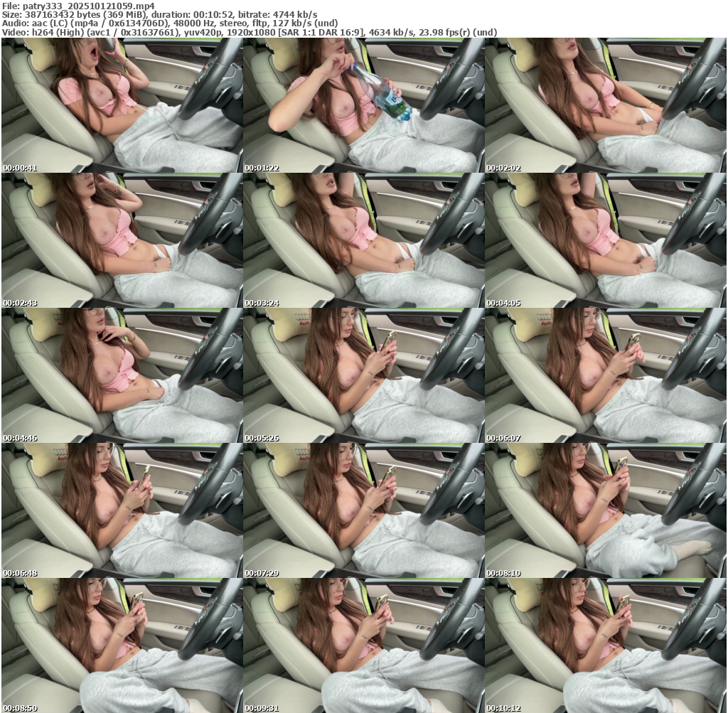Click the thumbnail stamped 00:02:02
The height and width of the screenshot is (713, 728).
click(x=605, y=105)
